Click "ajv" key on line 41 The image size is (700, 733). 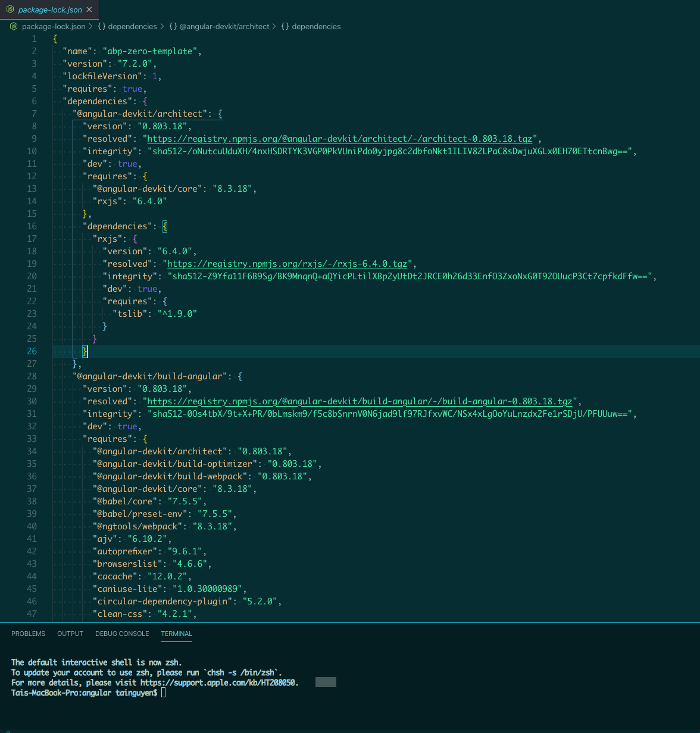point(105,539)
